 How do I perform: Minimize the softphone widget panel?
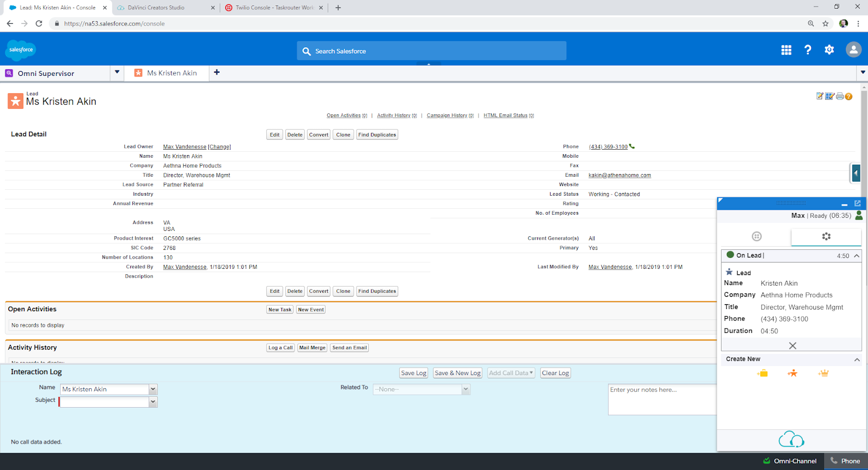coord(844,204)
